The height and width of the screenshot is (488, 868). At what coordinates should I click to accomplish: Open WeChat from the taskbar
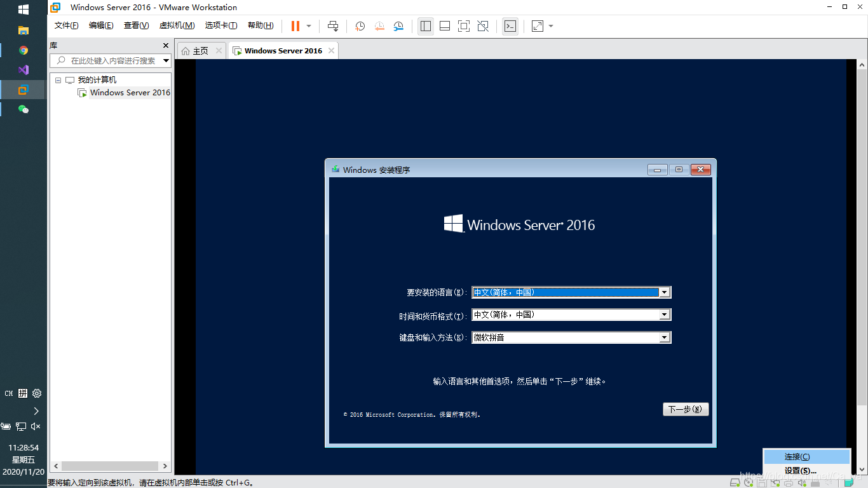pos(24,109)
